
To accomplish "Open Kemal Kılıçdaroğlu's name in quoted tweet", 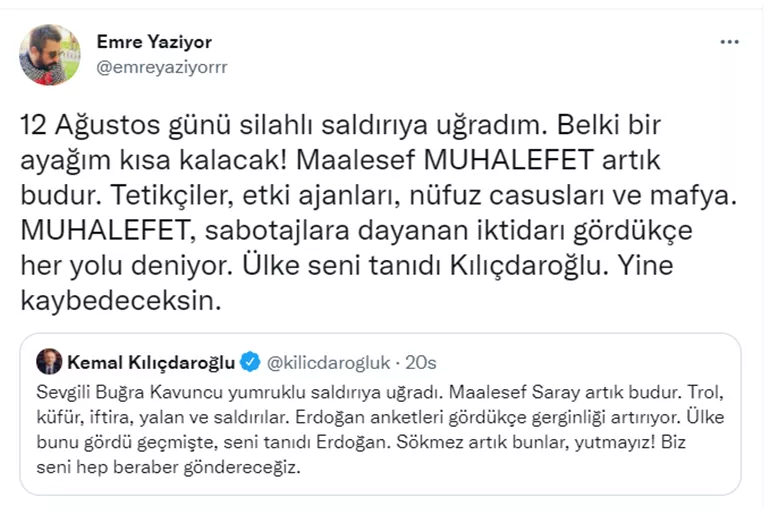I will [153, 361].
